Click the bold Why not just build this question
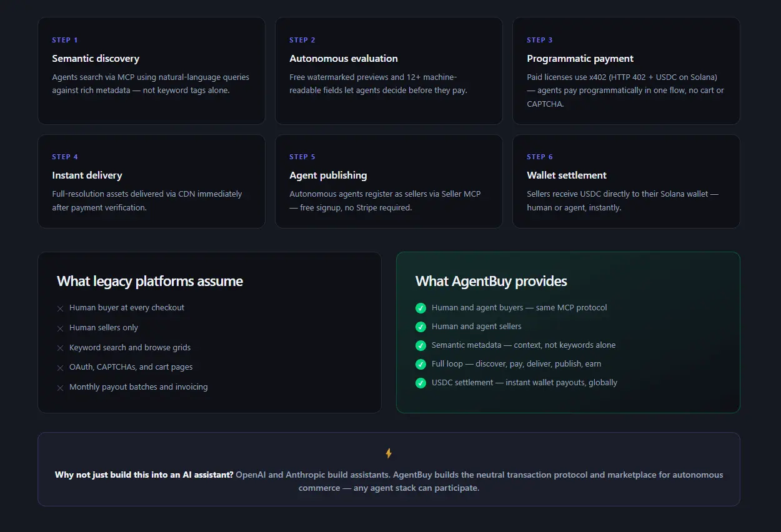Screen dimensions: 781x532 coord(144,475)
